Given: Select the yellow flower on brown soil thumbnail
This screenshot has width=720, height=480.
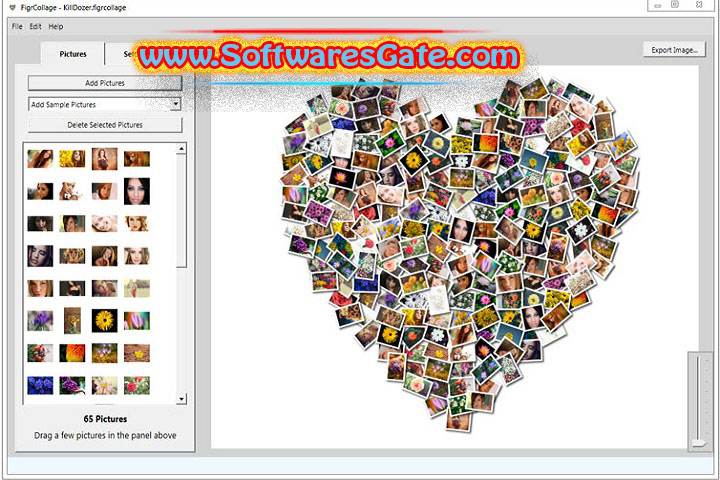Looking at the screenshot, I should click(136, 353).
